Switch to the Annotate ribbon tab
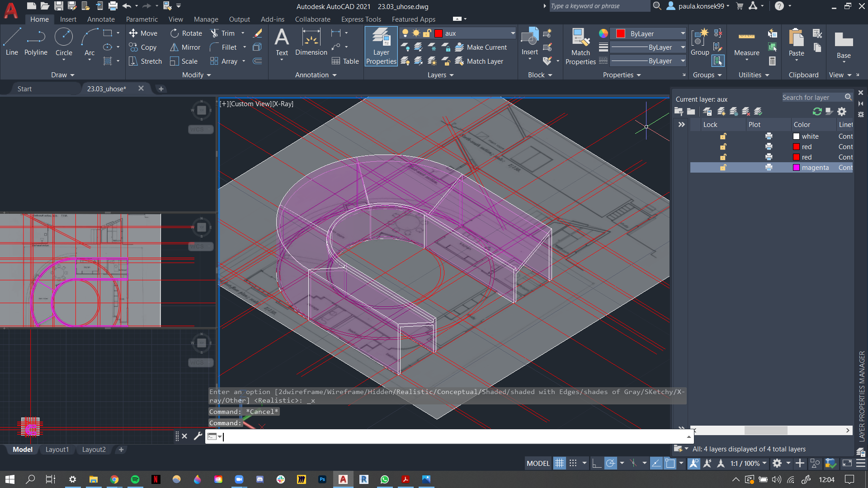 (101, 19)
